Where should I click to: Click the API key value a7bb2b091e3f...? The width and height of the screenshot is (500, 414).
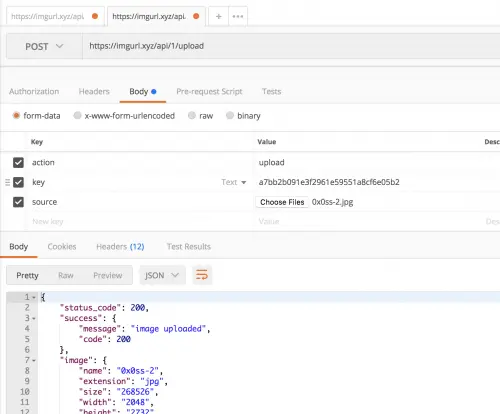329,182
